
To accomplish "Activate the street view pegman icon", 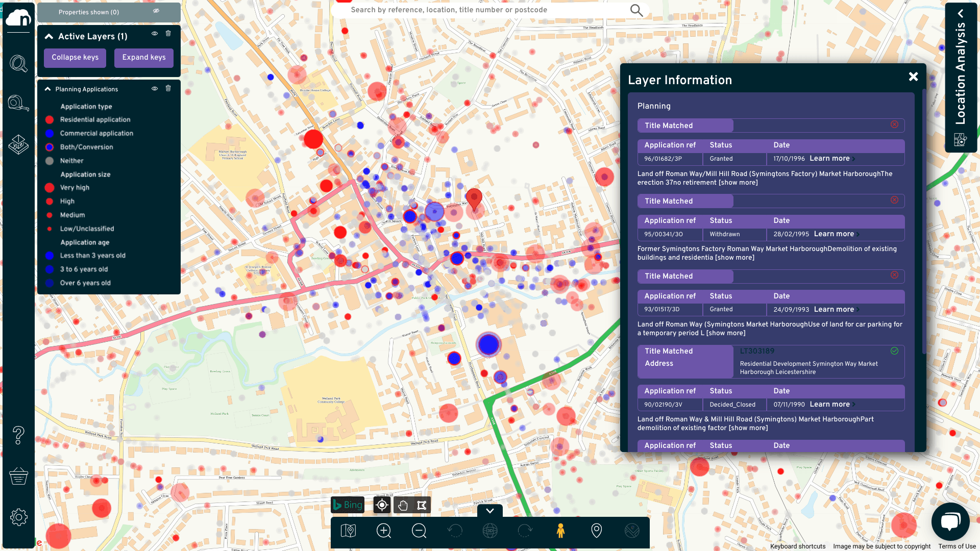I will [560, 531].
